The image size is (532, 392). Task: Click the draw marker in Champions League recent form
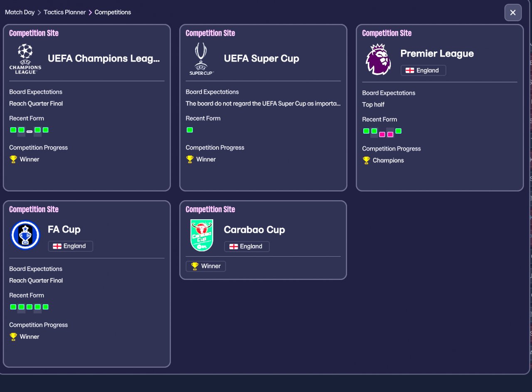30,131
